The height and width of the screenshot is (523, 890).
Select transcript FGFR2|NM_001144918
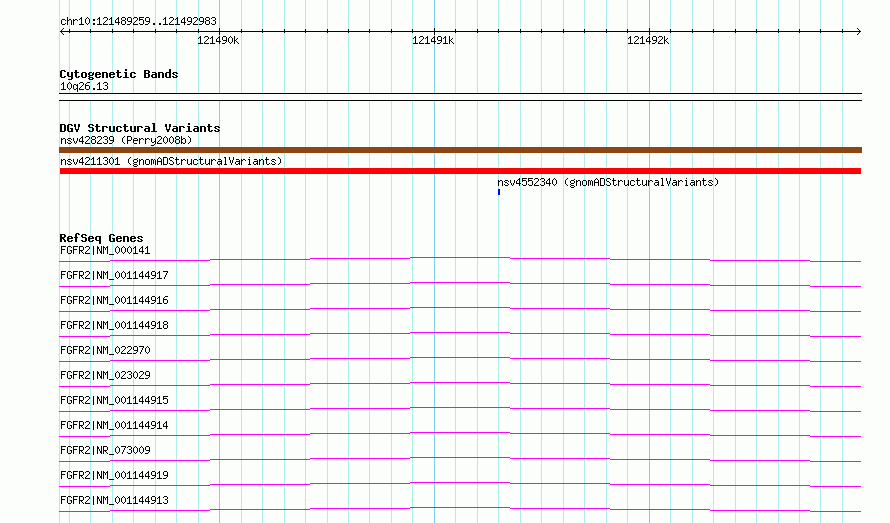(x=114, y=325)
